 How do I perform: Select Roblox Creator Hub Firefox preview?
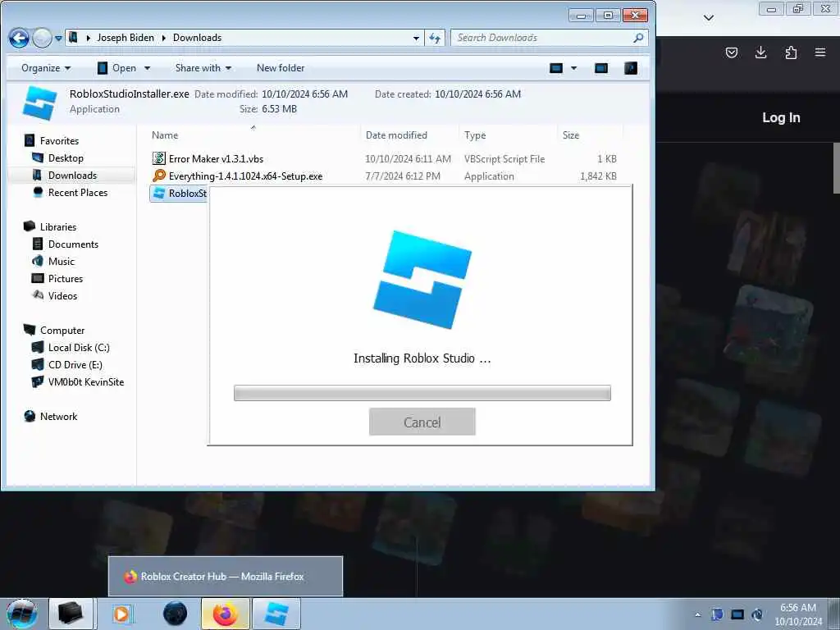226,577
